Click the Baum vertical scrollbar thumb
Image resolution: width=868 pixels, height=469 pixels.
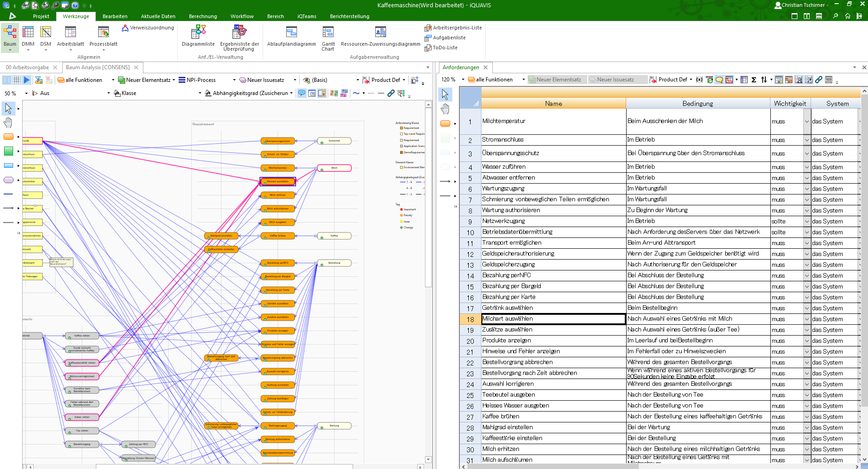pos(428,197)
